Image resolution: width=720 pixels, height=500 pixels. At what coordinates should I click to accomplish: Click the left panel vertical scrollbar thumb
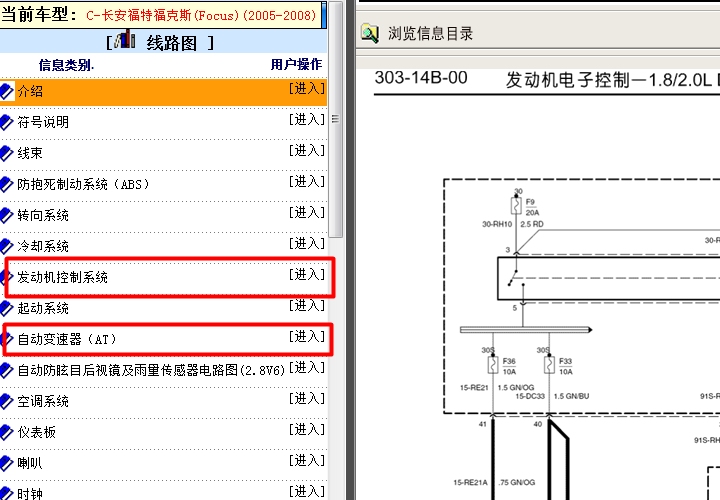click(336, 119)
